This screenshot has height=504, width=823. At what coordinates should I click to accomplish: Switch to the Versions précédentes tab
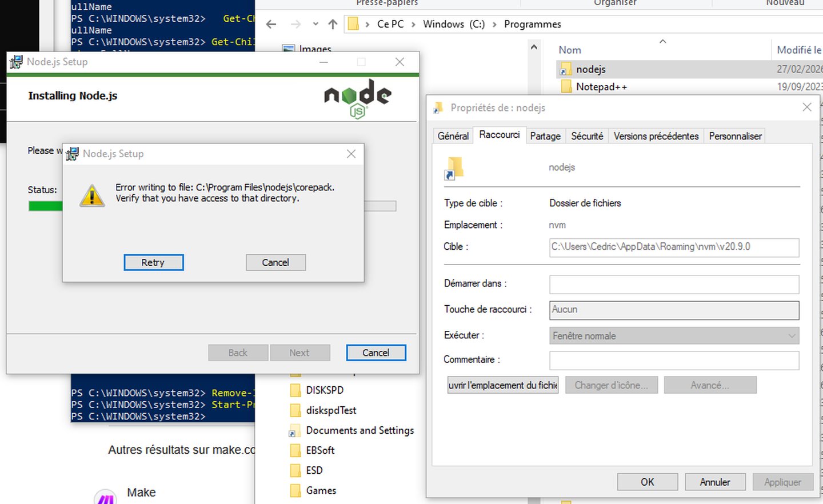[x=656, y=136]
